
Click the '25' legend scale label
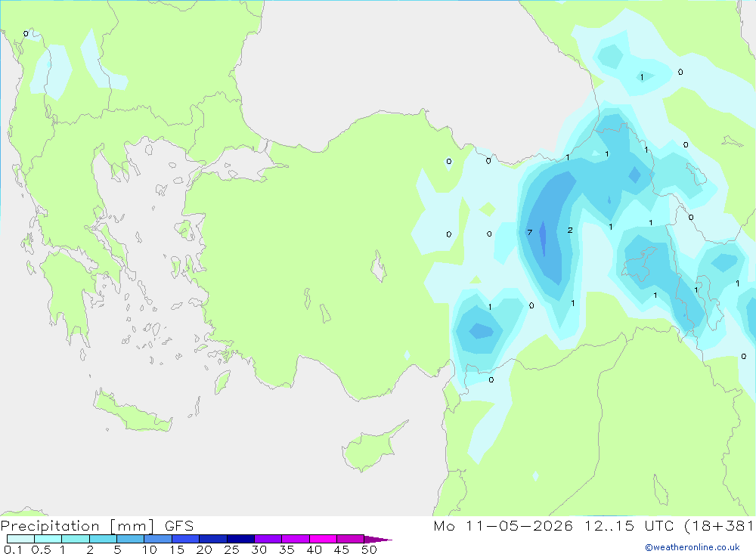[231, 549]
